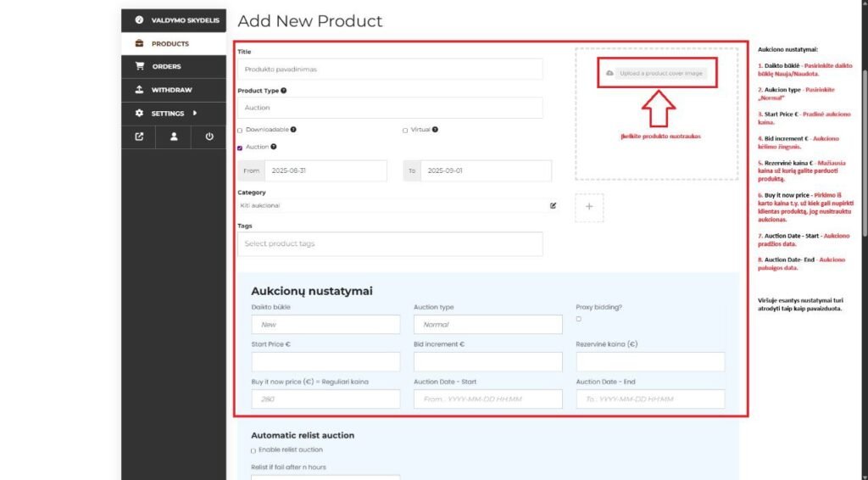Click the help icon beside Product Type
Image resolution: width=868 pixels, height=480 pixels.
coord(283,91)
